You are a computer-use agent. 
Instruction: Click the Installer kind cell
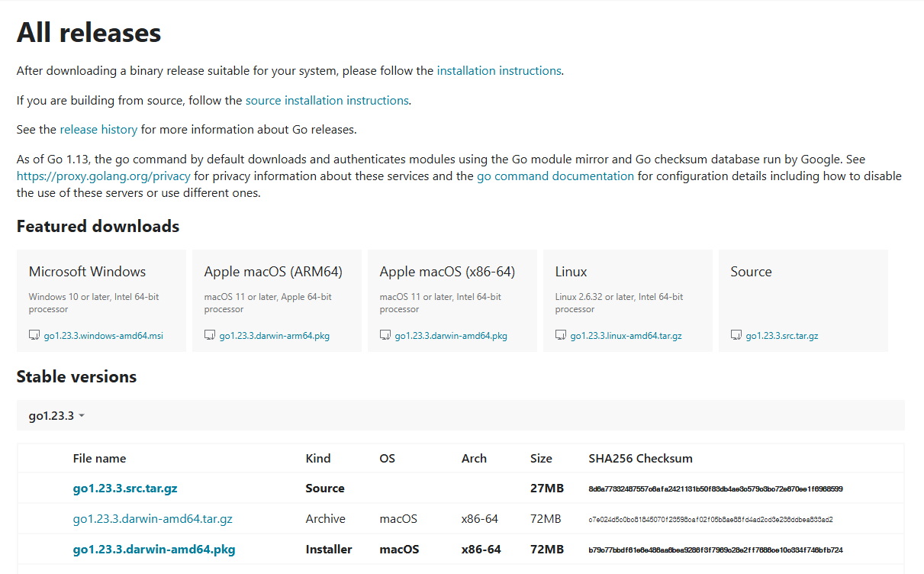click(x=329, y=550)
